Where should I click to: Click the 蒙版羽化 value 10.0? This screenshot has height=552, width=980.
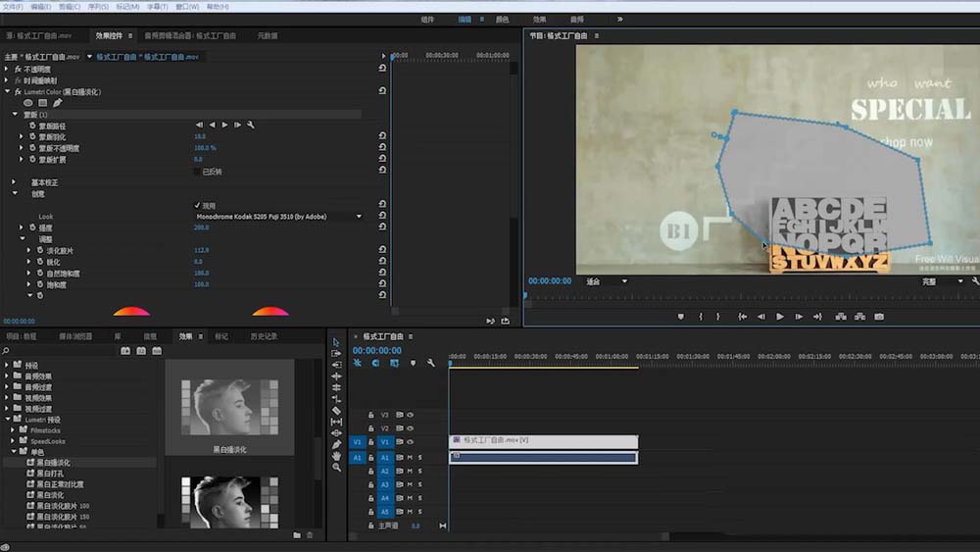(199, 136)
